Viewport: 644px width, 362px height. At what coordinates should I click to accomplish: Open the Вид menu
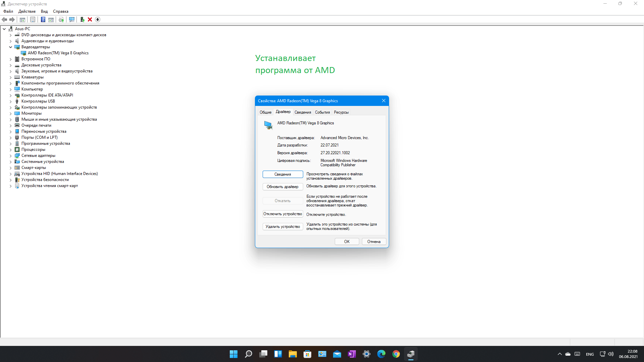pyautogui.click(x=44, y=11)
